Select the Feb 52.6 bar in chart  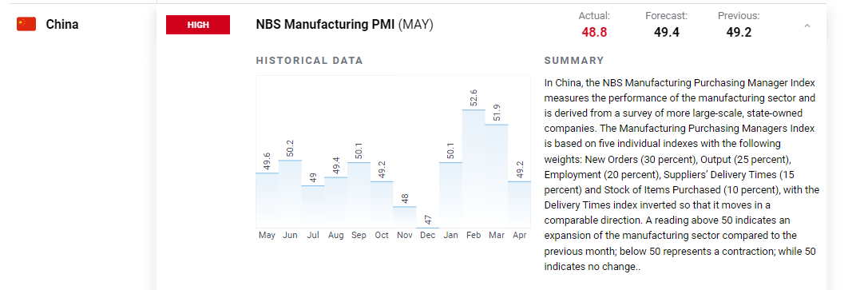pyautogui.click(x=474, y=169)
